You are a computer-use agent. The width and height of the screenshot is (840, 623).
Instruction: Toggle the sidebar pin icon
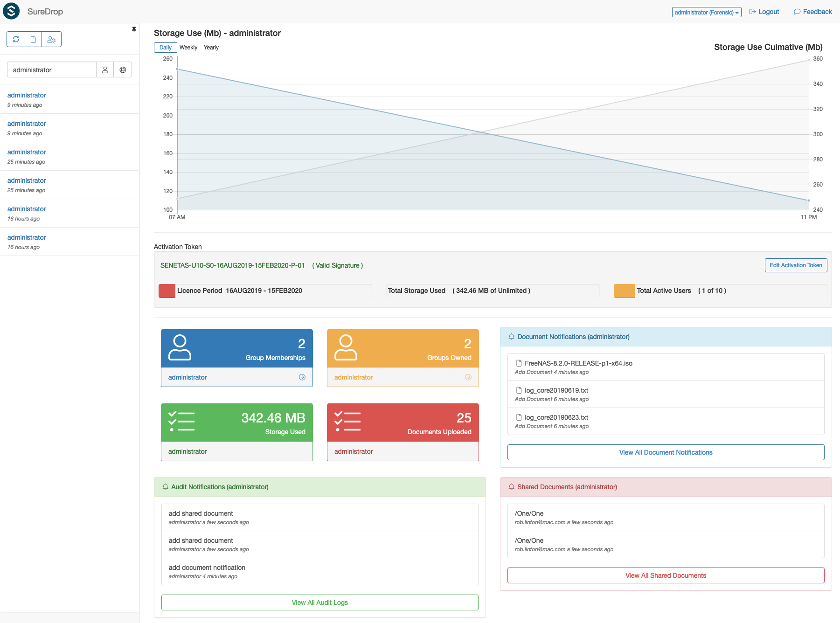tap(134, 29)
